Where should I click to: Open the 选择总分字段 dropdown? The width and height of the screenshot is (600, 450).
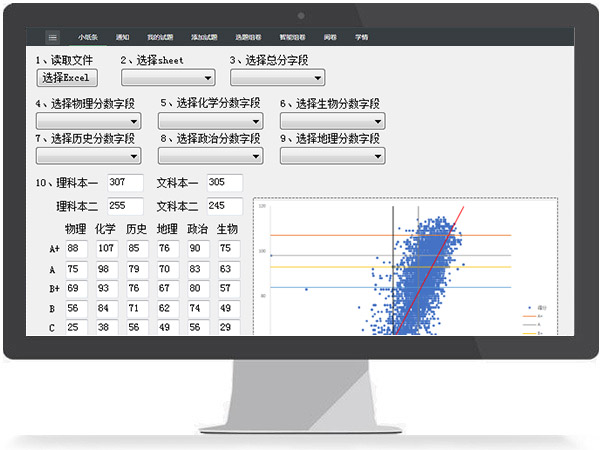(x=277, y=78)
